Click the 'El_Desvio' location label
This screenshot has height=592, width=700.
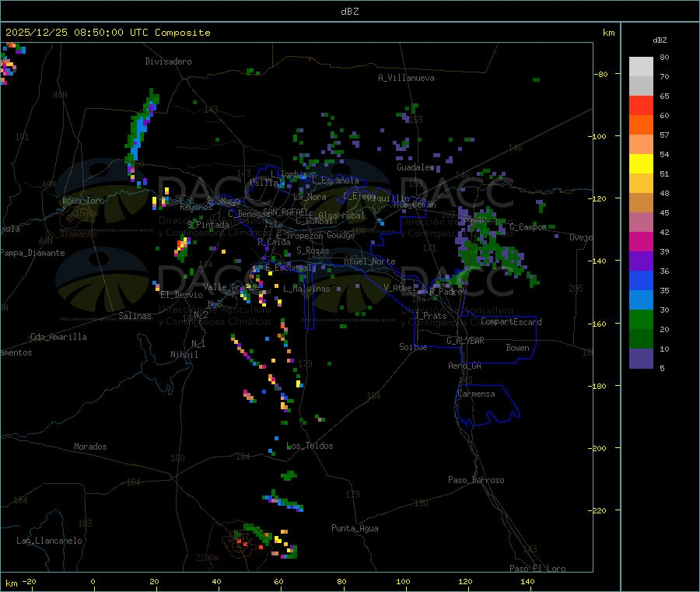[181, 295]
